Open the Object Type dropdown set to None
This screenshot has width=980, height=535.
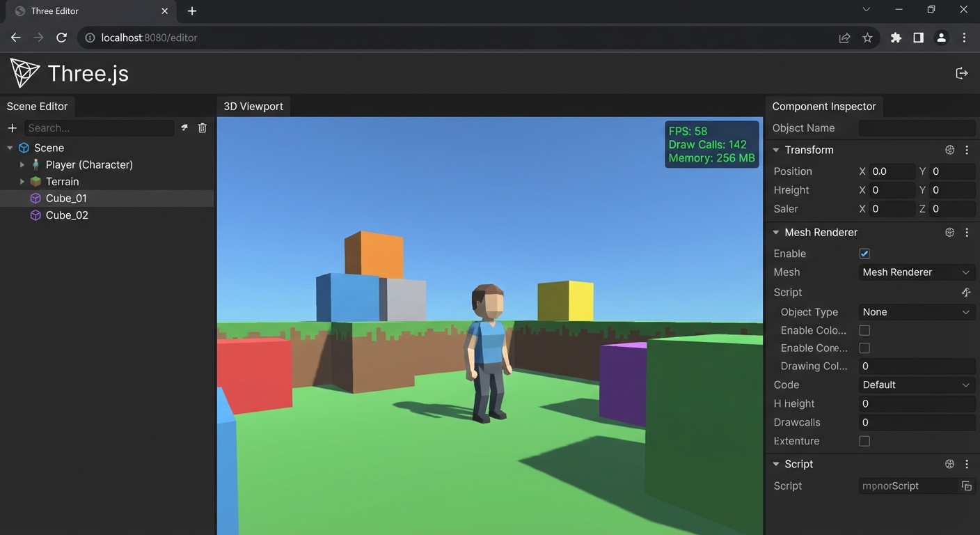pos(915,312)
